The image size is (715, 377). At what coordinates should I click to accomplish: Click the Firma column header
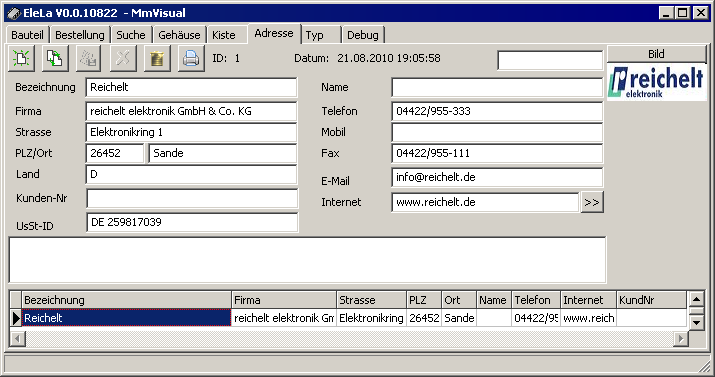click(284, 300)
